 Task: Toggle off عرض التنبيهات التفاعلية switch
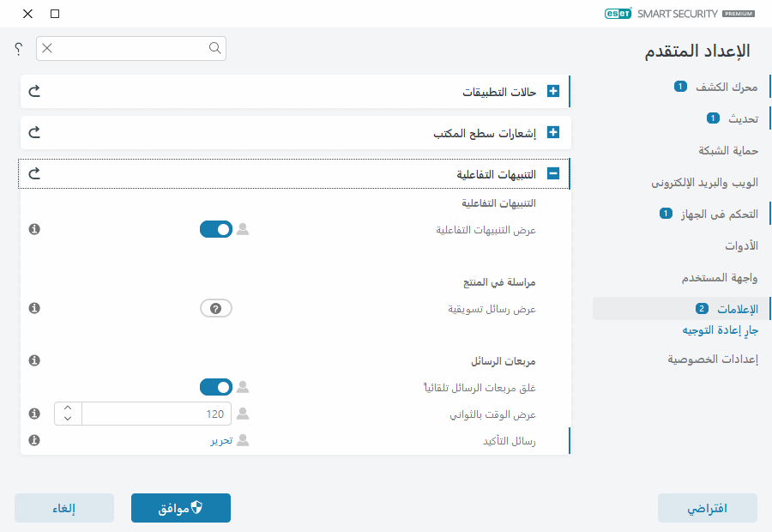click(x=216, y=229)
